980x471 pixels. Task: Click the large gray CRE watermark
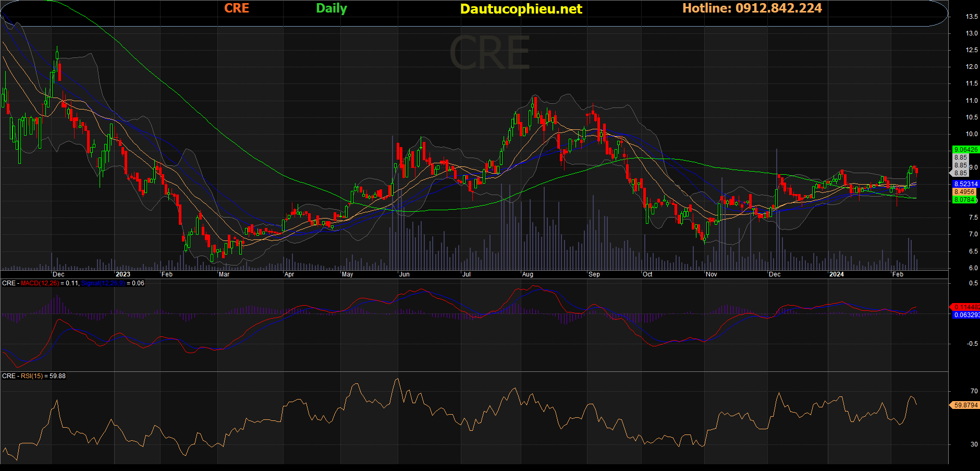coord(489,53)
